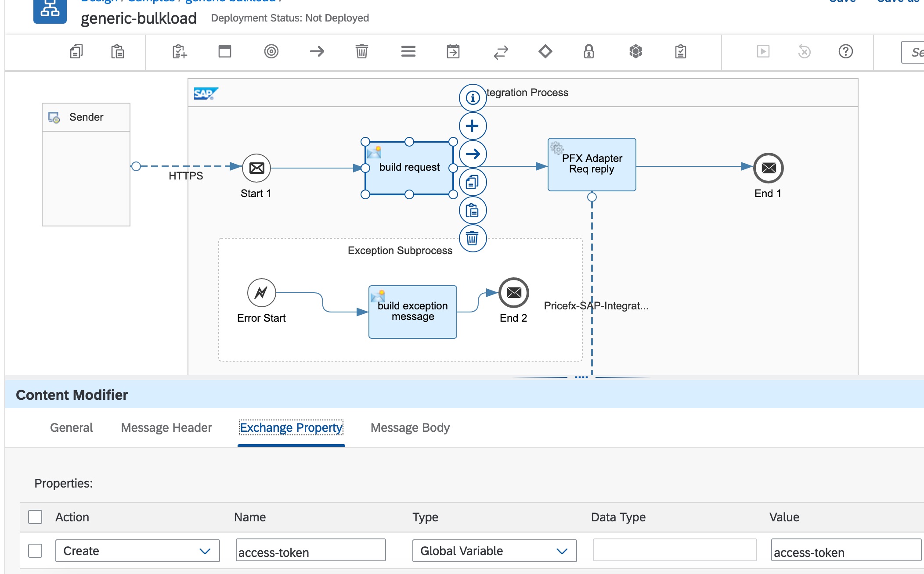Click the blue trash icon near build request

point(473,239)
